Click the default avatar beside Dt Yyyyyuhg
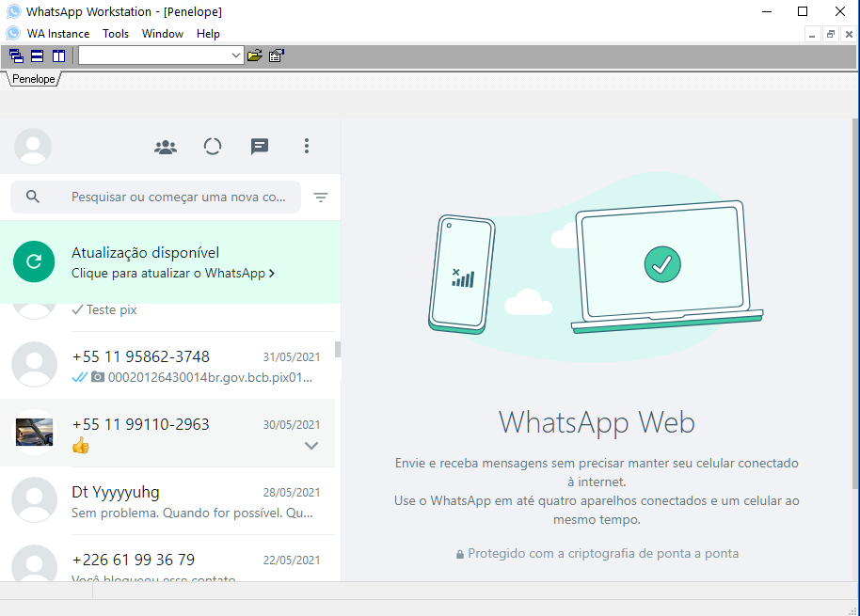This screenshot has width=860, height=616. coord(35,499)
